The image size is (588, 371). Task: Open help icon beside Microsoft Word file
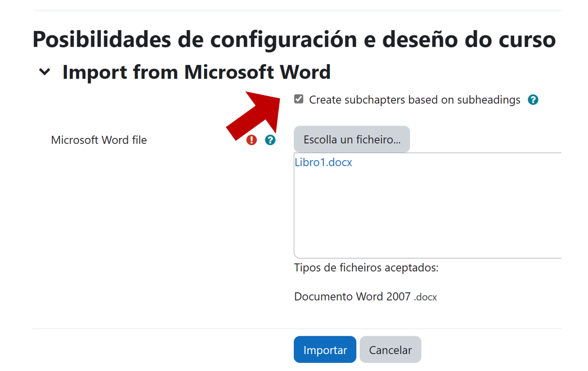tap(270, 140)
